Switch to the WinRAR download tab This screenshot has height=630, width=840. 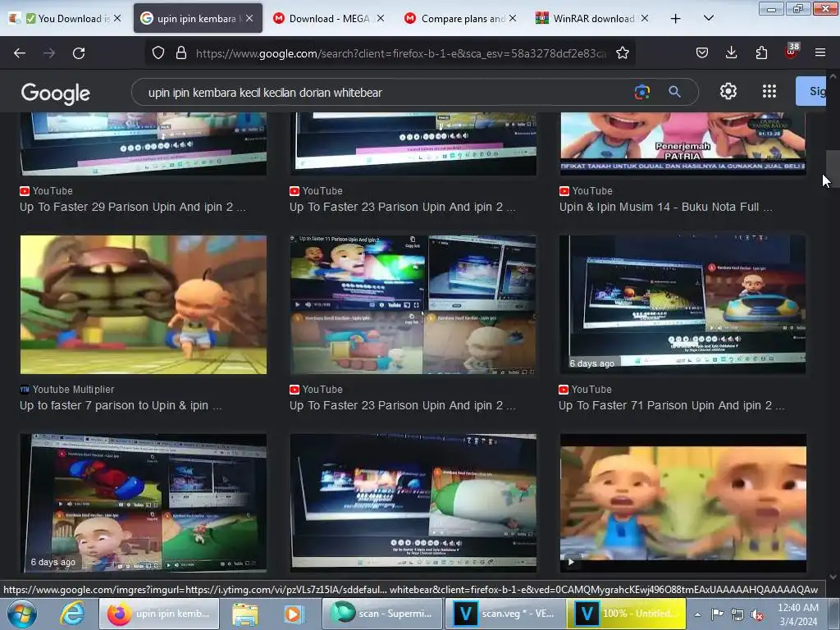tap(592, 19)
